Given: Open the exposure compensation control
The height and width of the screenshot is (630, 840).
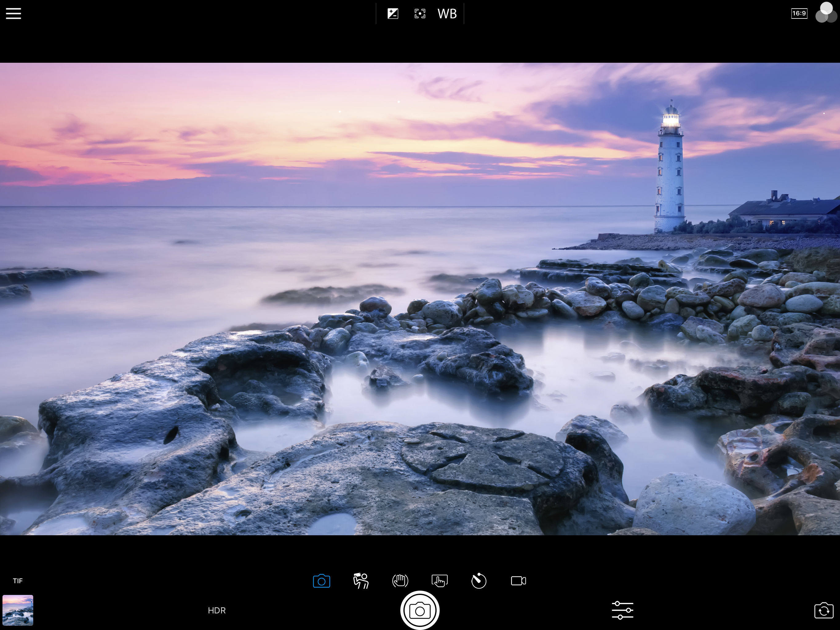Looking at the screenshot, I should click(393, 14).
